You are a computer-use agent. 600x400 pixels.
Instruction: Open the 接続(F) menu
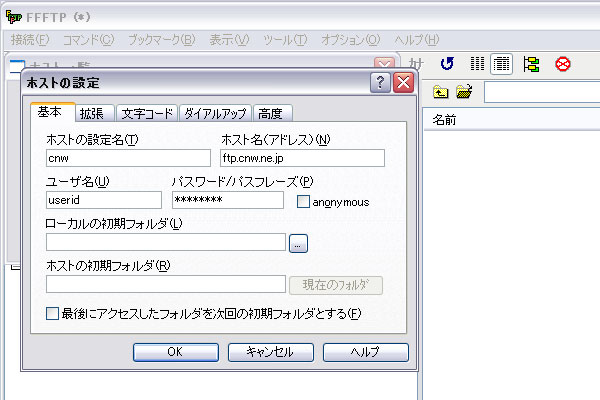click(x=30, y=39)
